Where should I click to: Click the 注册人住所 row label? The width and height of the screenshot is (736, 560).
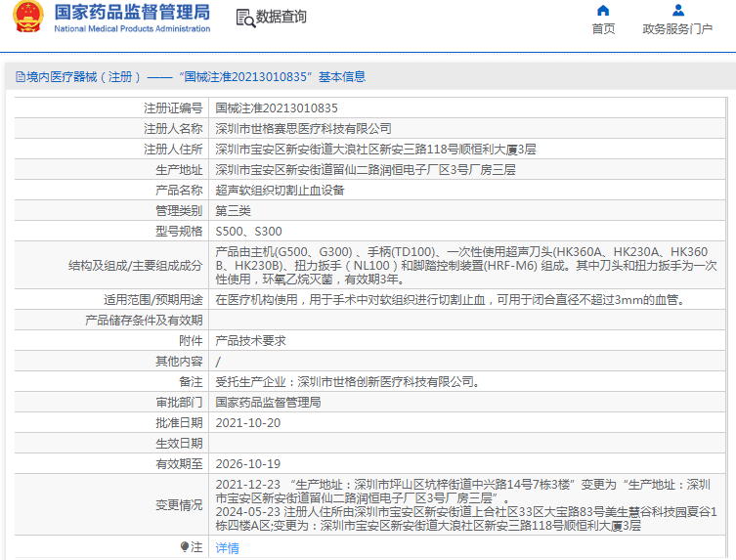coord(173,150)
